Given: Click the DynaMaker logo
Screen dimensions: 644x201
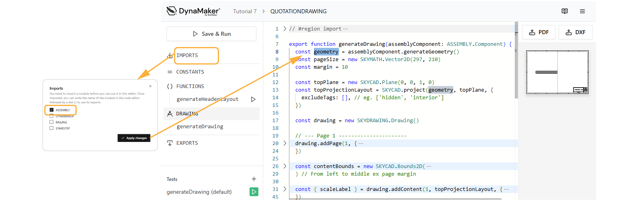Looking at the screenshot, I should click(193, 11).
